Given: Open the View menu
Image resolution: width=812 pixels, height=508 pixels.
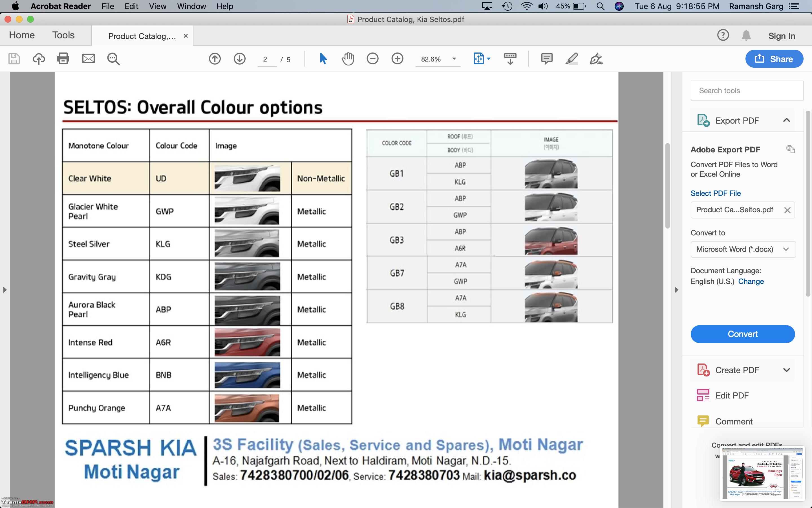Looking at the screenshot, I should (158, 6).
